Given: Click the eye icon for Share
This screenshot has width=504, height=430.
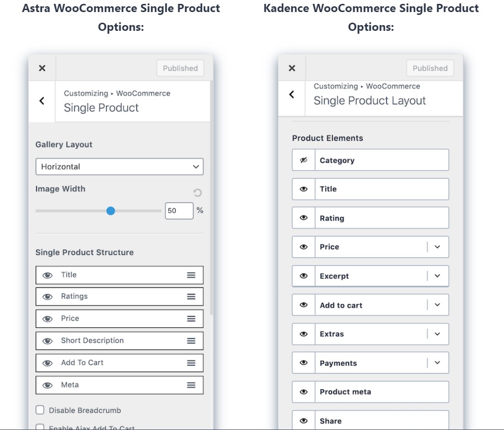Looking at the screenshot, I should (303, 421).
